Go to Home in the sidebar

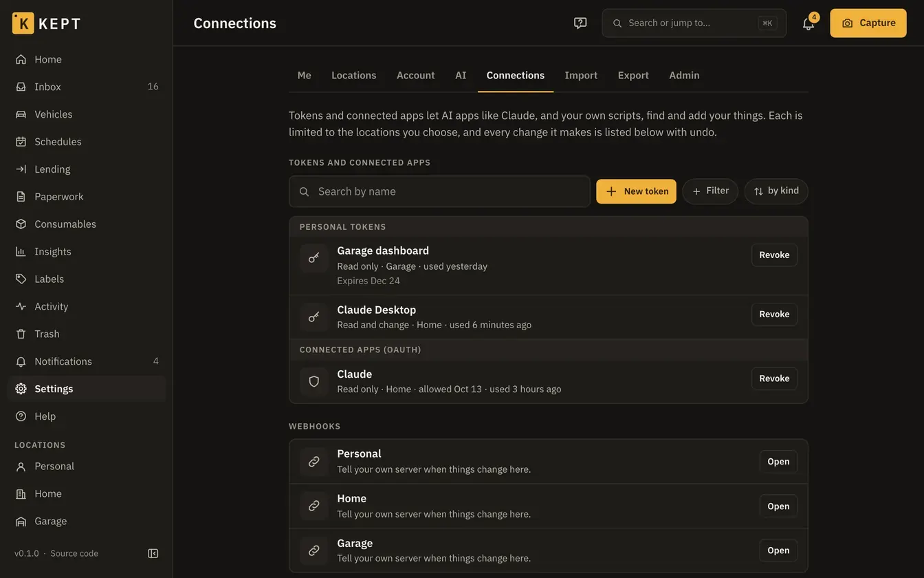87,59
